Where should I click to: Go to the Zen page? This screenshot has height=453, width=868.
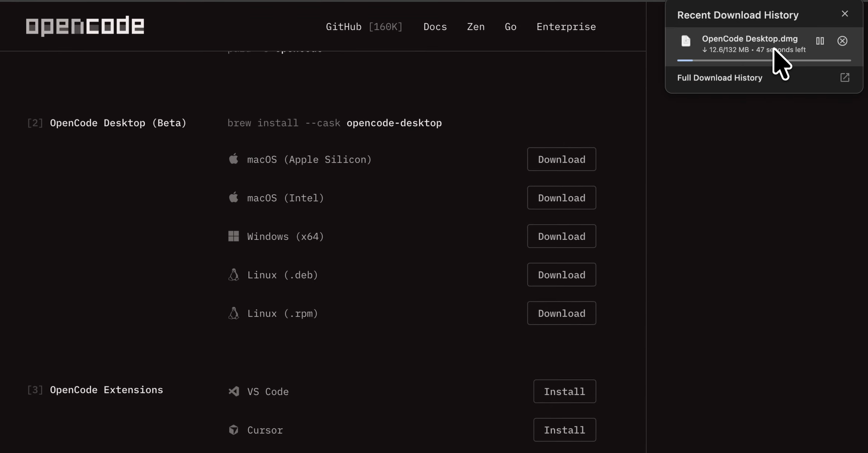click(x=476, y=27)
